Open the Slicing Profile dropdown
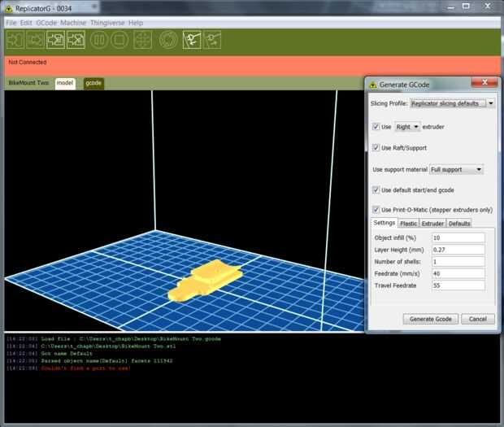This screenshot has width=504, height=427. (x=452, y=103)
